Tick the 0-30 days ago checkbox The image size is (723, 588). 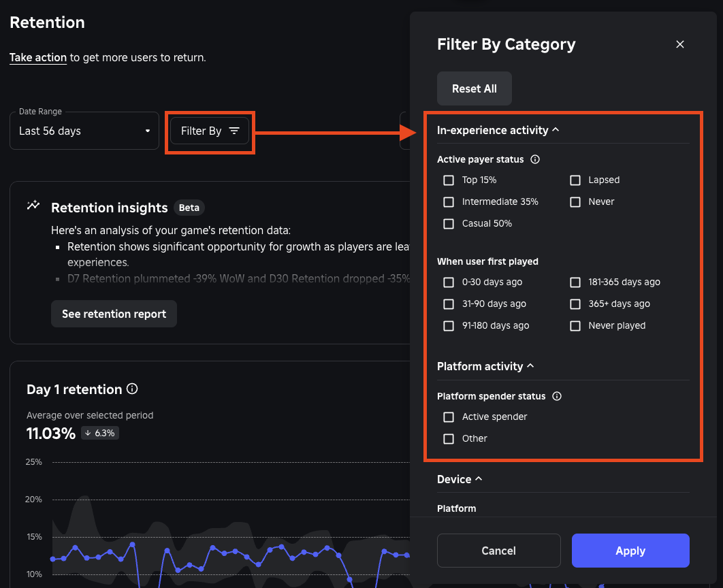[x=449, y=282]
